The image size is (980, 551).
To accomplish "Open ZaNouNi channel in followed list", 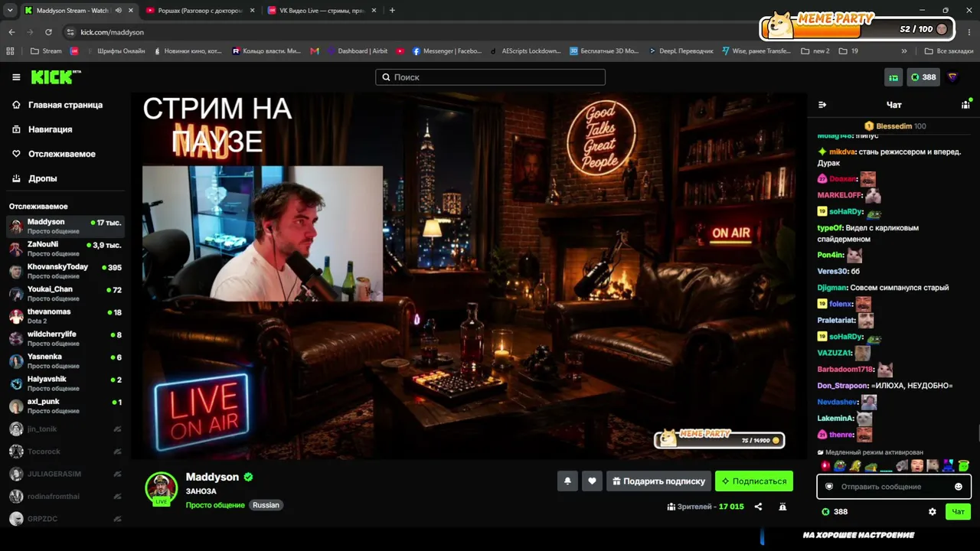I will [x=65, y=249].
